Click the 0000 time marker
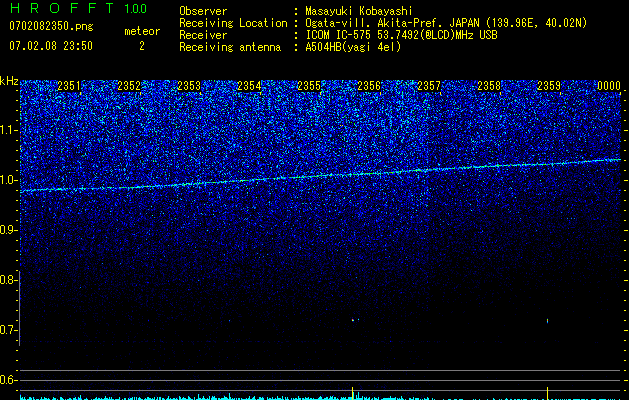Image resolution: width=629 pixels, height=400 pixels. [609, 86]
